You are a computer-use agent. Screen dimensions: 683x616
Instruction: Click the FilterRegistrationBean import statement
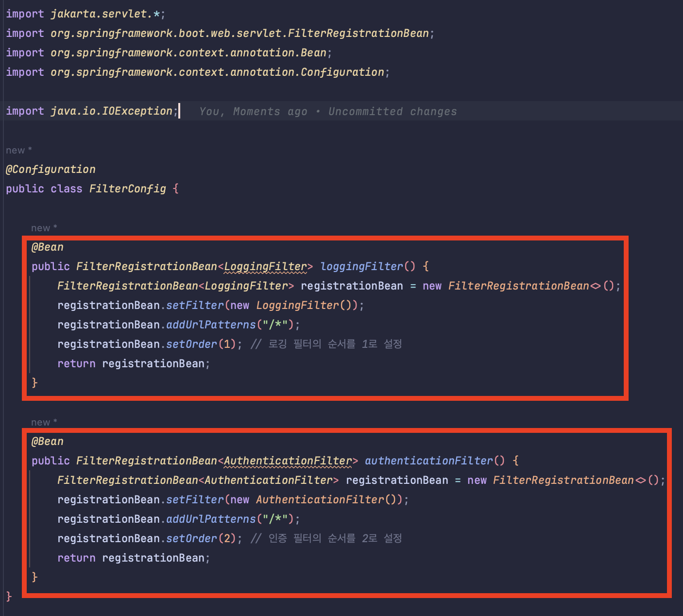pyautogui.click(x=220, y=34)
